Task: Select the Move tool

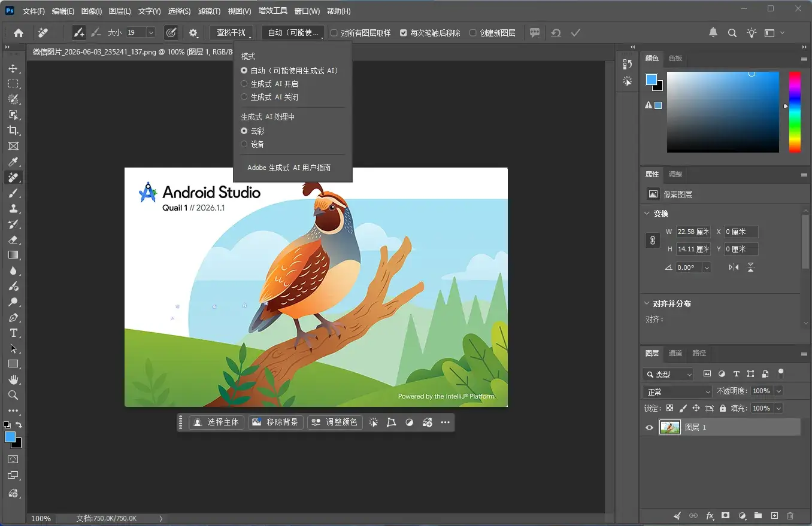Action: coord(13,68)
